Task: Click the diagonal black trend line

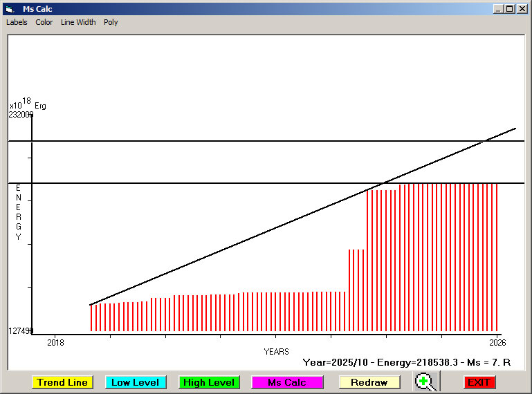Action: (277, 229)
